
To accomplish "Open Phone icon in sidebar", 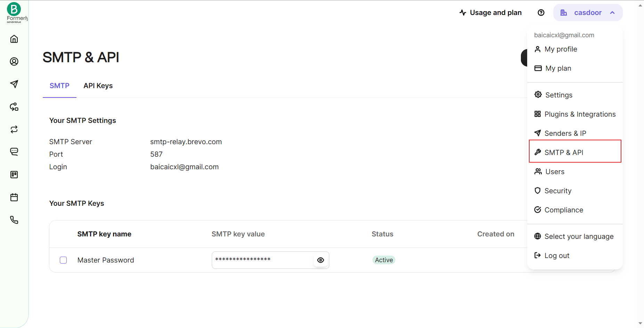I will point(14,220).
